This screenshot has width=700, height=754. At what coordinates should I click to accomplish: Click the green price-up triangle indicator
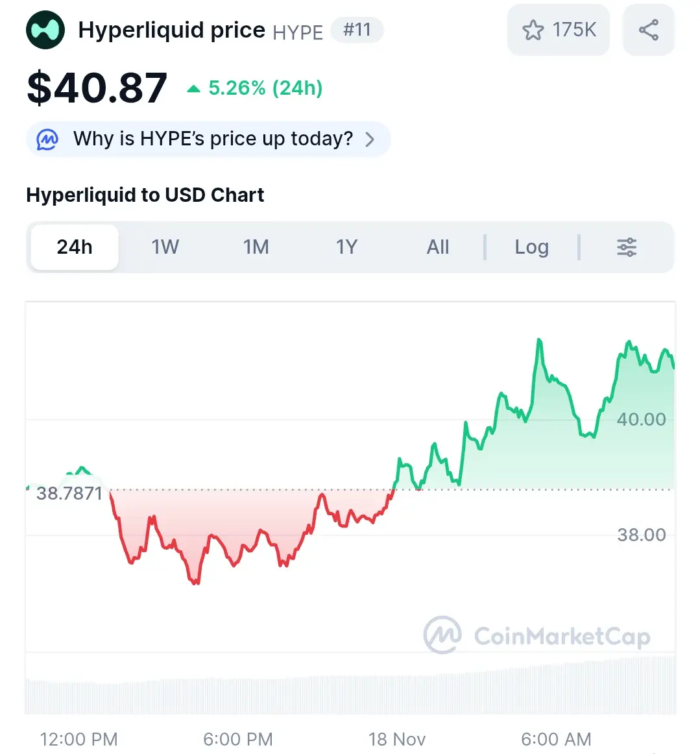[193, 89]
